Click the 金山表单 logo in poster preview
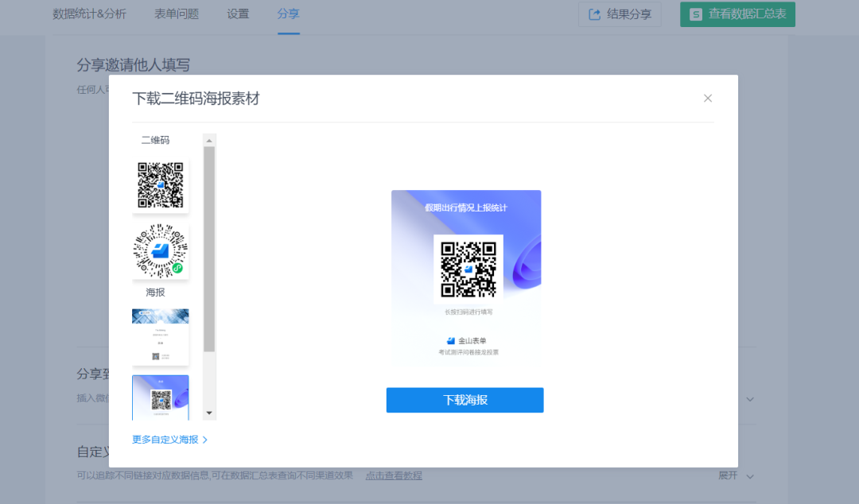Image resolution: width=859 pixels, height=504 pixels. [x=451, y=341]
